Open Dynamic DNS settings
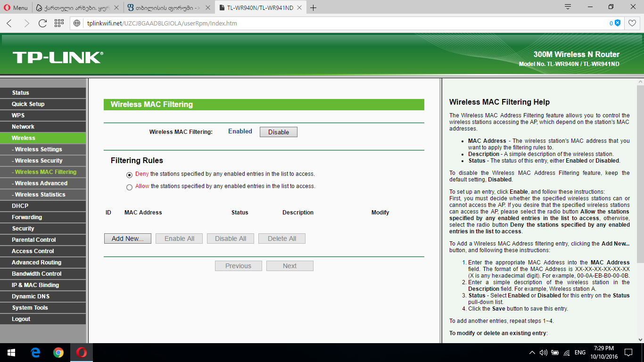The width and height of the screenshot is (644, 362). coord(43,296)
